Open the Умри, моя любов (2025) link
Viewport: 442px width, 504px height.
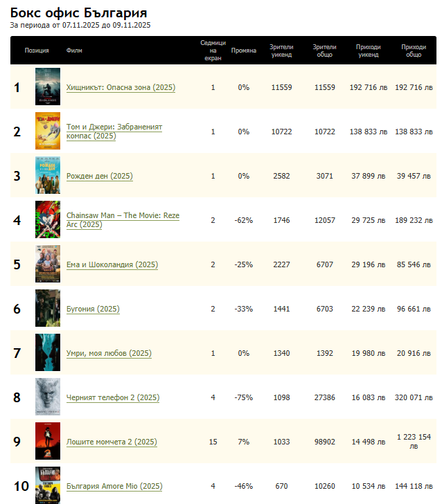click(109, 354)
